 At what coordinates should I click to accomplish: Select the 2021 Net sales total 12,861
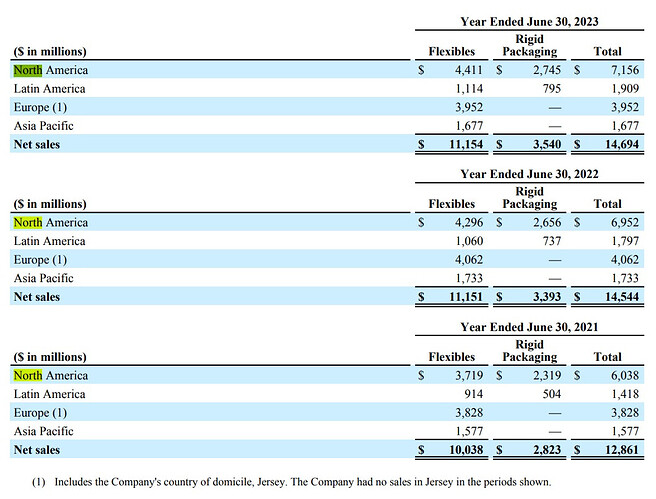[622, 450]
